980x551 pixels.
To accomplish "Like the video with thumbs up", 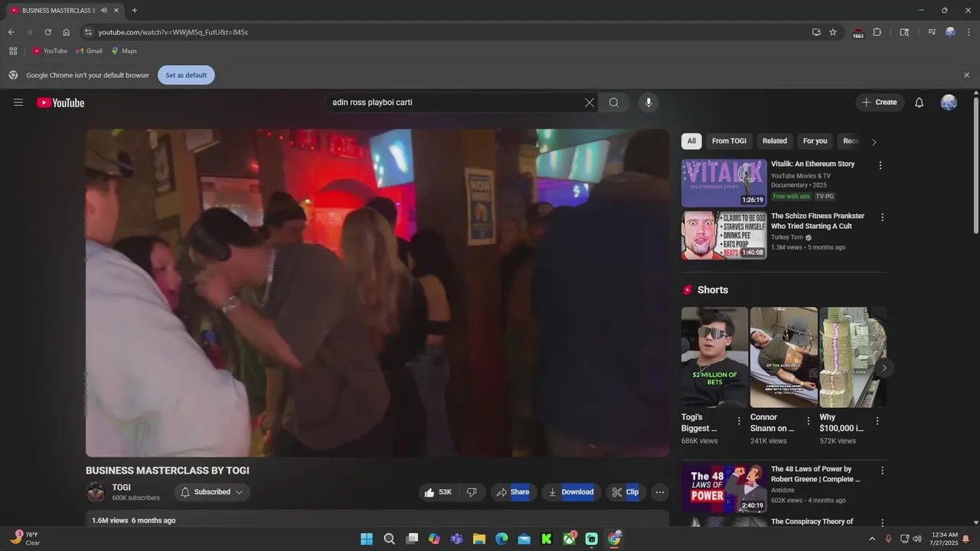I will (439, 492).
